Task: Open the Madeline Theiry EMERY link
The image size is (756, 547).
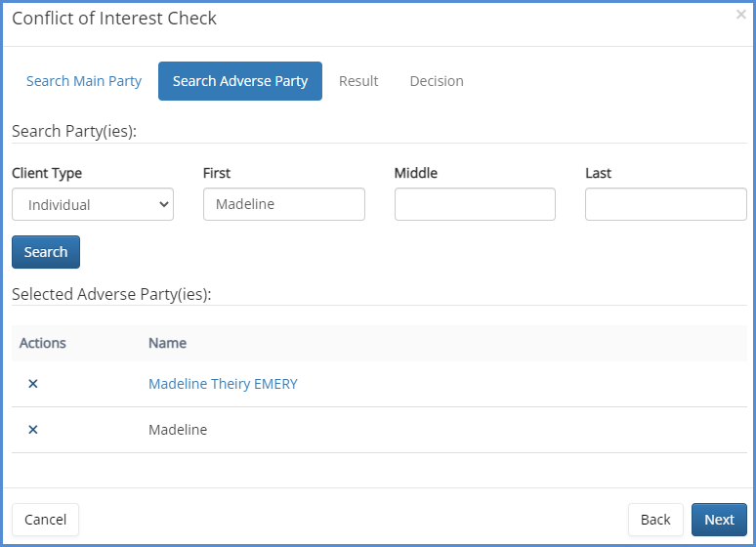Action: point(223,384)
